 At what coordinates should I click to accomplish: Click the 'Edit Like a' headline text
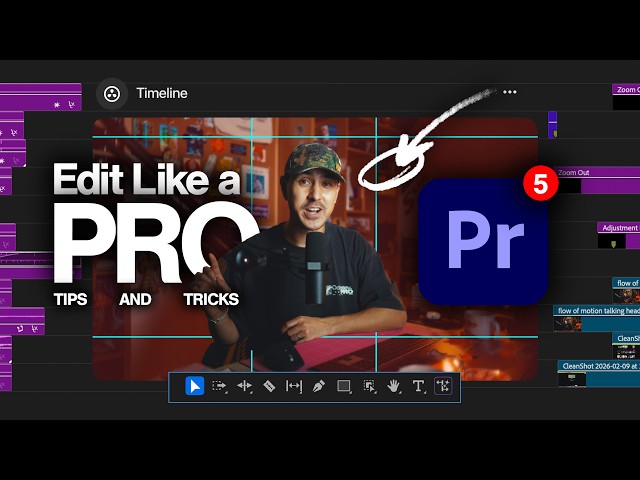coord(147,179)
